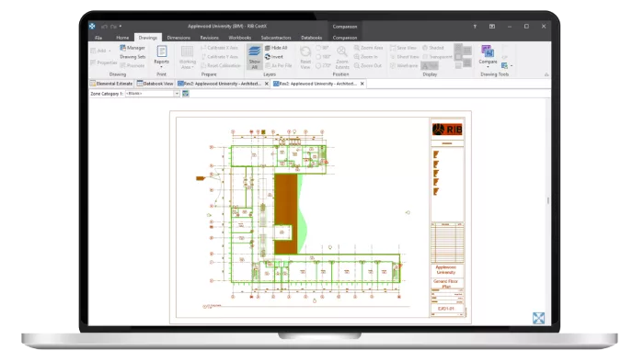Click Undo in quick access toolbar

tap(104, 27)
